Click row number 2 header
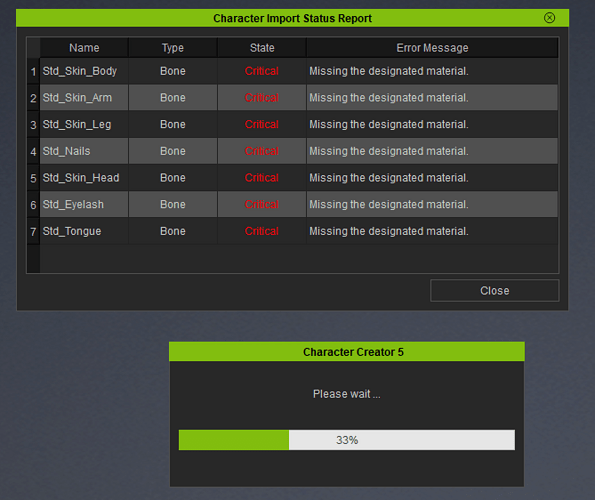595x500 pixels. coord(33,98)
